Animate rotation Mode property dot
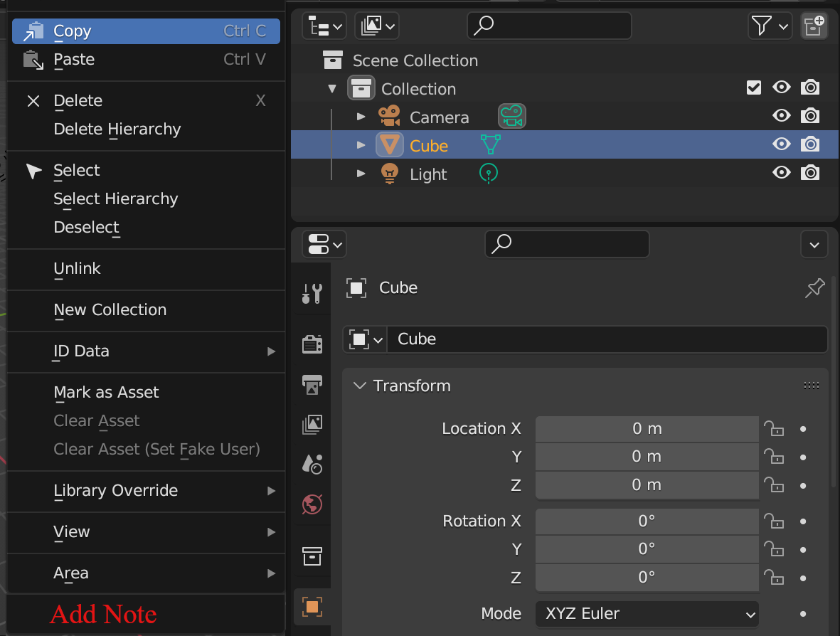Image resolution: width=840 pixels, height=636 pixels. point(802,614)
